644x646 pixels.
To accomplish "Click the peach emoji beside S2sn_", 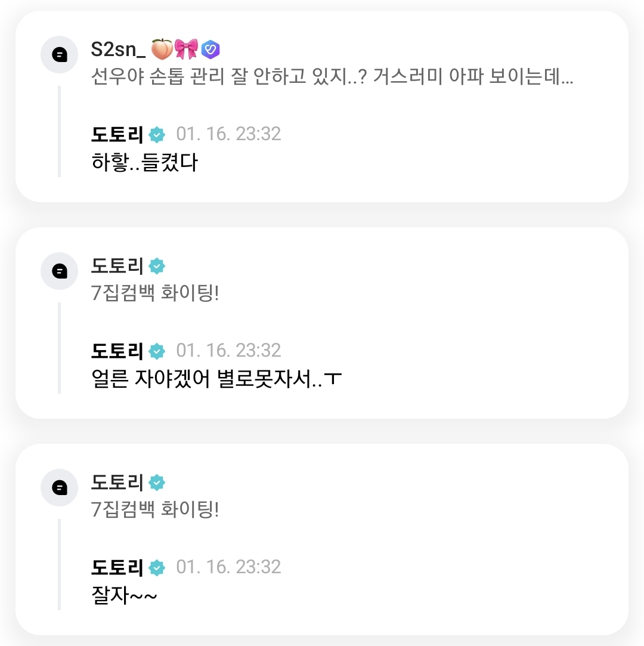I will click(162, 50).
